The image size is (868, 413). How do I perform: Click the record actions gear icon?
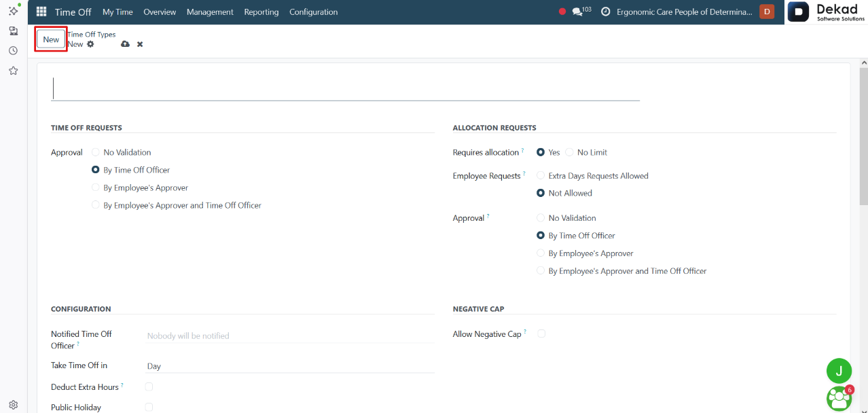(x=90, y=44)
